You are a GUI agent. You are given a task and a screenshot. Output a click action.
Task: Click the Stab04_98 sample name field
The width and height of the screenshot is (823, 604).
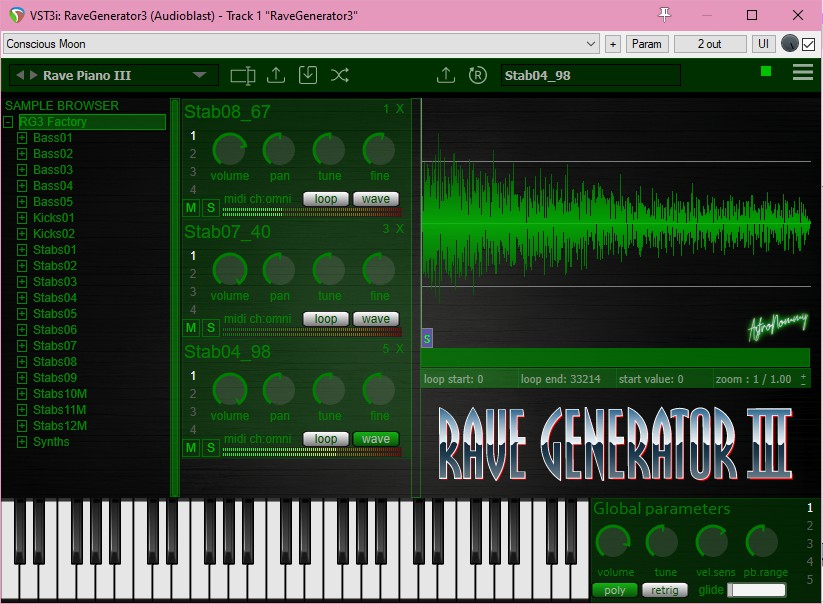[590, 75]
